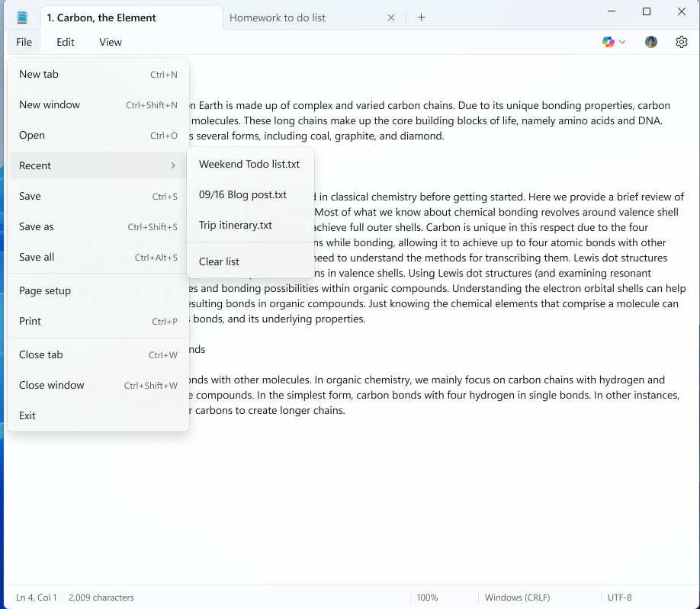700x609 pixels.
Task: Minimize the Notepad window
Action: (x=612, y=11)
